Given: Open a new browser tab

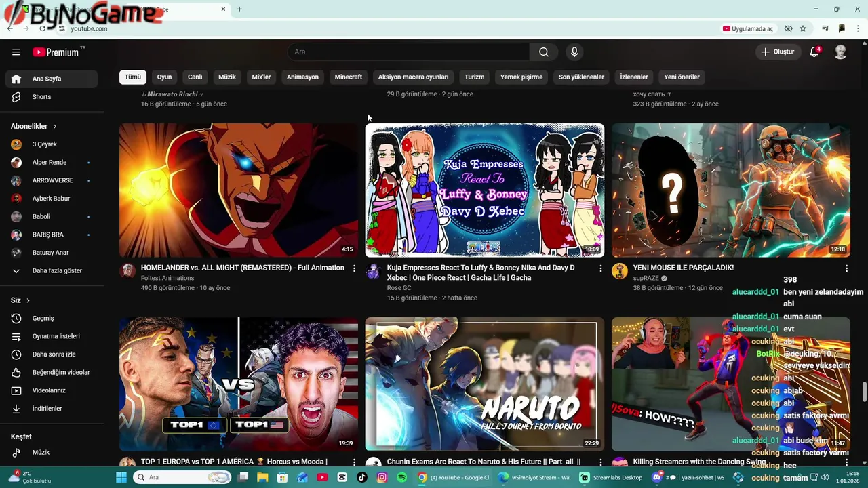Looking at the screenshot, I should 239,9.
